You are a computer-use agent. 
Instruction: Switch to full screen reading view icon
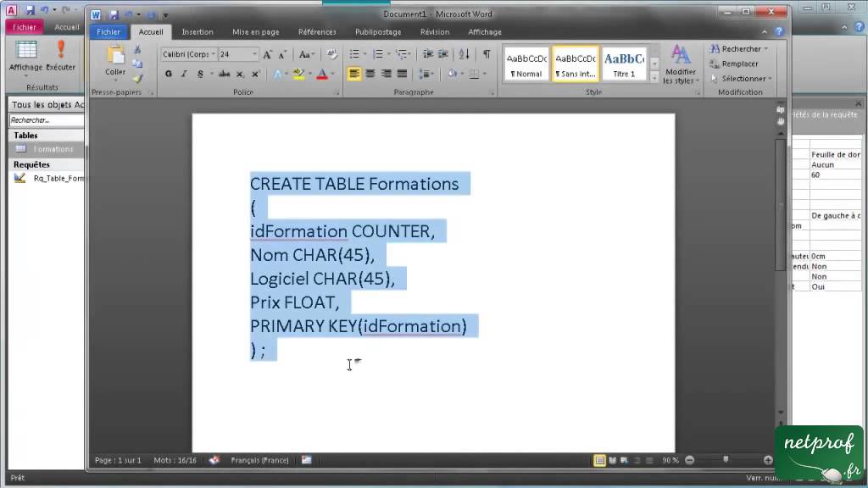(x=612, y=460)
